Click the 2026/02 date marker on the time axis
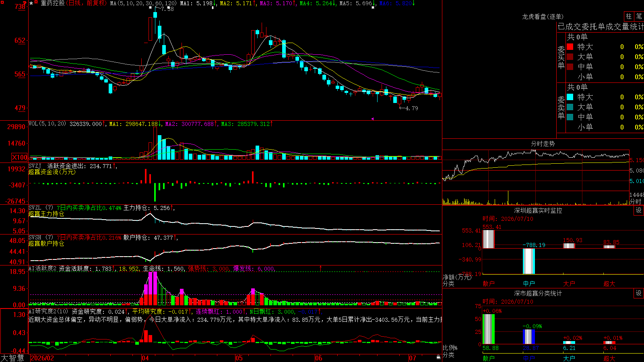Image resolution: width=644 pixels, height=362 pixels. tap(42, 358)
